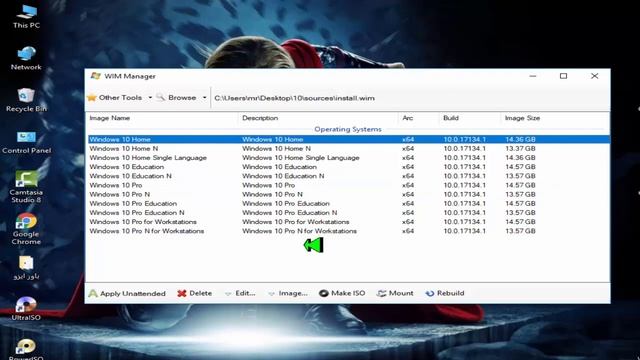
Task: Select the Windows 10 Pro row
Action: click(349, 185)
